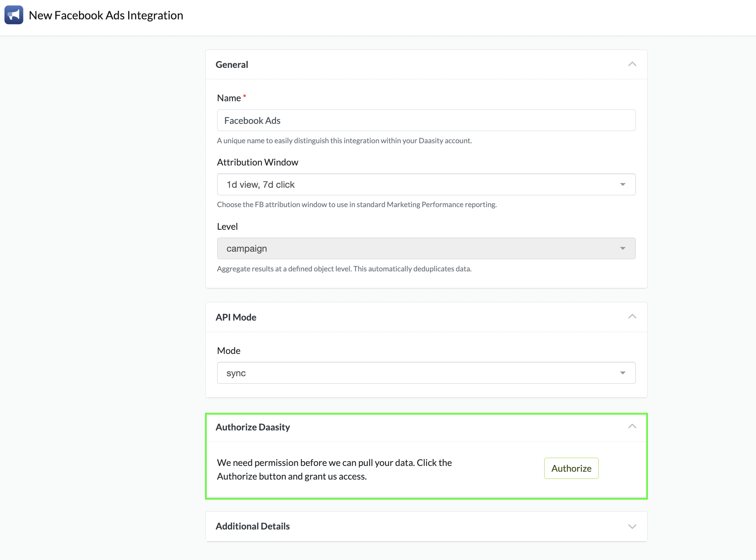The width and height of the screenshot is (756, 560).
Task: Collapse the Authorize Daasity section chevron
Action: coord(632,426)
